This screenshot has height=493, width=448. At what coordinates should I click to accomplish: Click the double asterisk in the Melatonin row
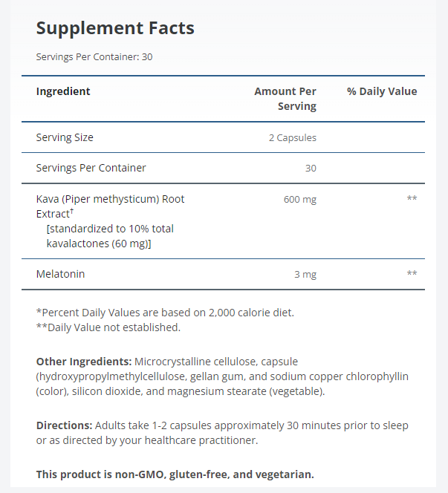pyautogui.click(x=412, y=275)
